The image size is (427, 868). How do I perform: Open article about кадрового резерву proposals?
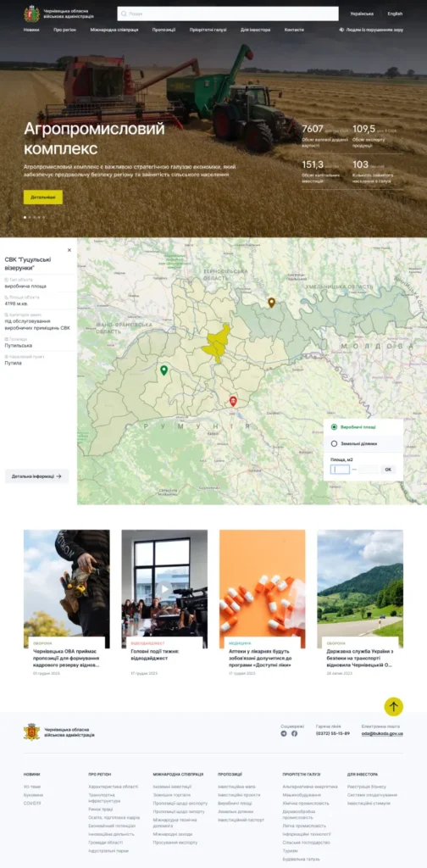(66, 658)
